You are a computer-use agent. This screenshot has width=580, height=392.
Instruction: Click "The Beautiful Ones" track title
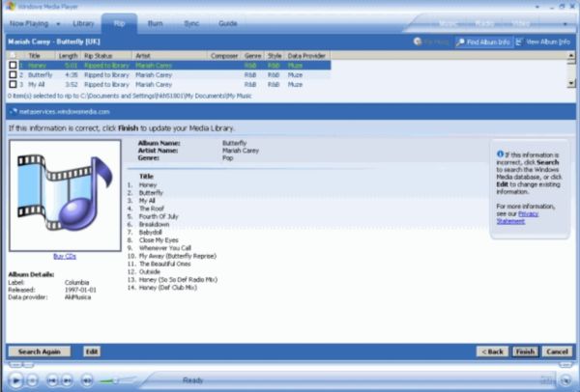click(165, 264)
